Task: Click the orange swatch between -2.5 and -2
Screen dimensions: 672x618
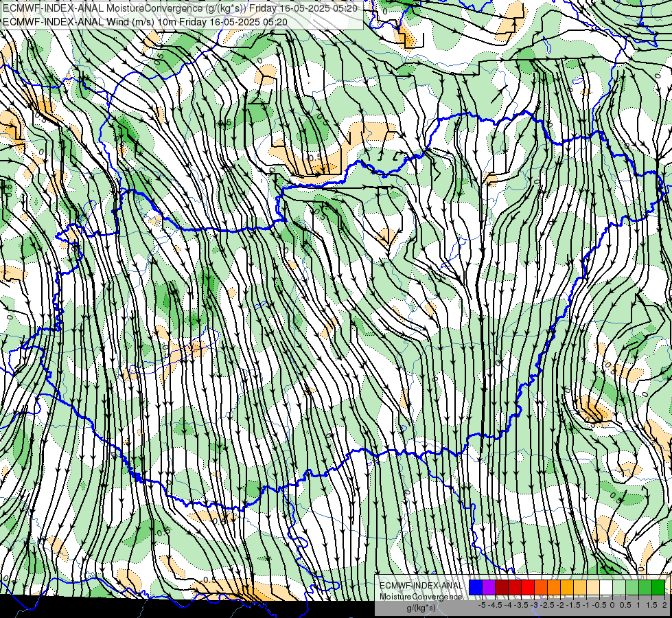Action: [554, 588]
